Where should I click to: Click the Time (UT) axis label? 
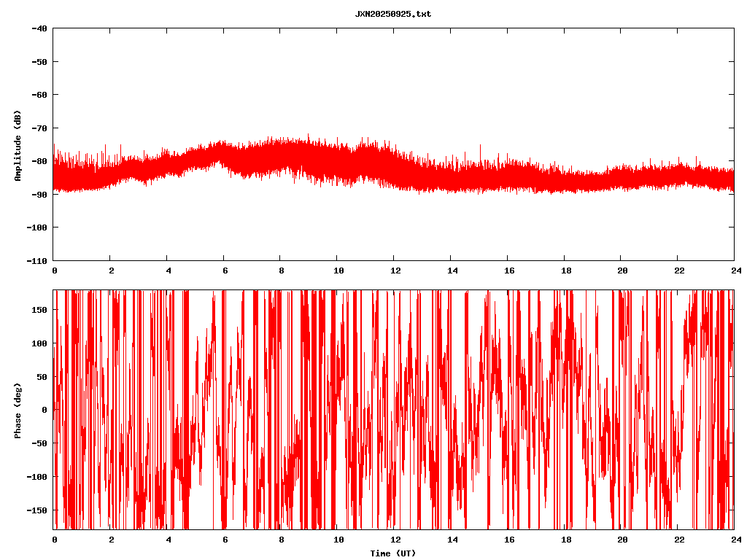(392, 553)
